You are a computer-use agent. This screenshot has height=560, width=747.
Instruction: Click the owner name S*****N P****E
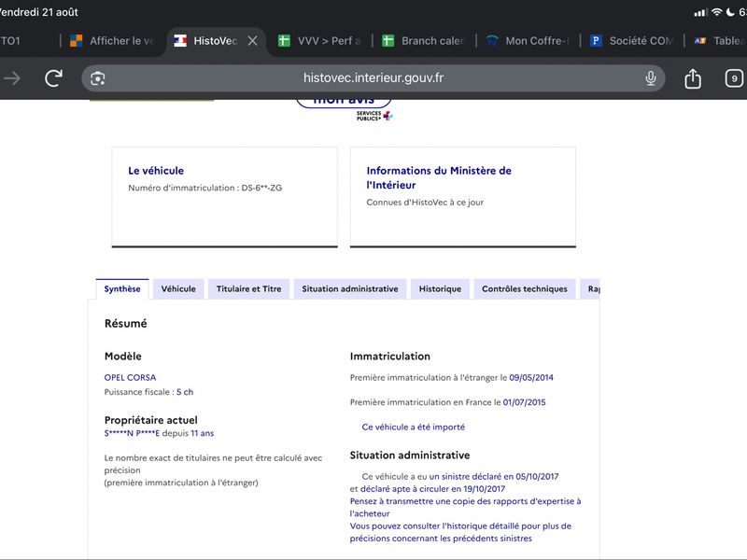pos(132,433)
